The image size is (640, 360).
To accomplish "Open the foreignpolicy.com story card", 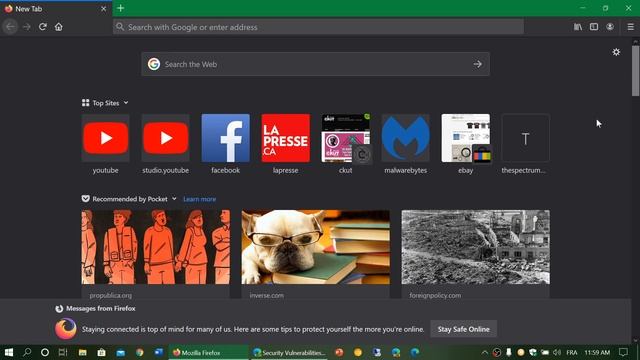I will (476, 254).
